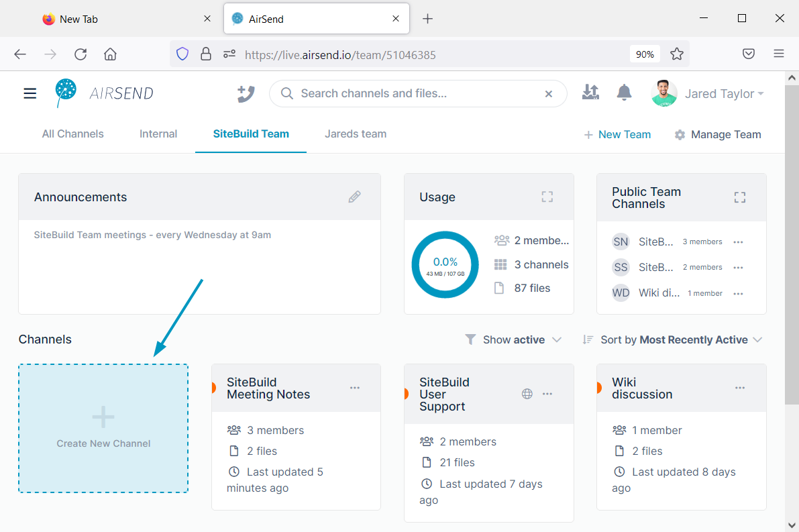Click the '2 membe...' usage stat

pos(541,241)
